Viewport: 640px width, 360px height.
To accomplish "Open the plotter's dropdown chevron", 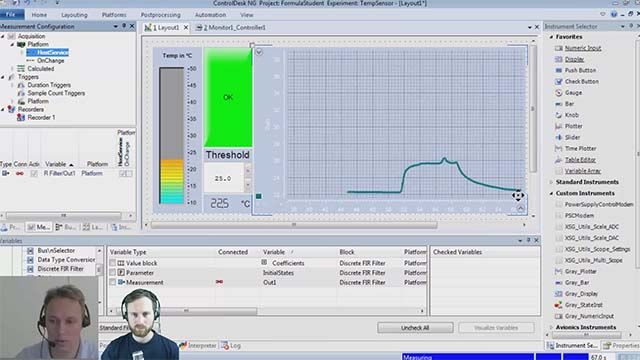I will (x=259, y=52).
